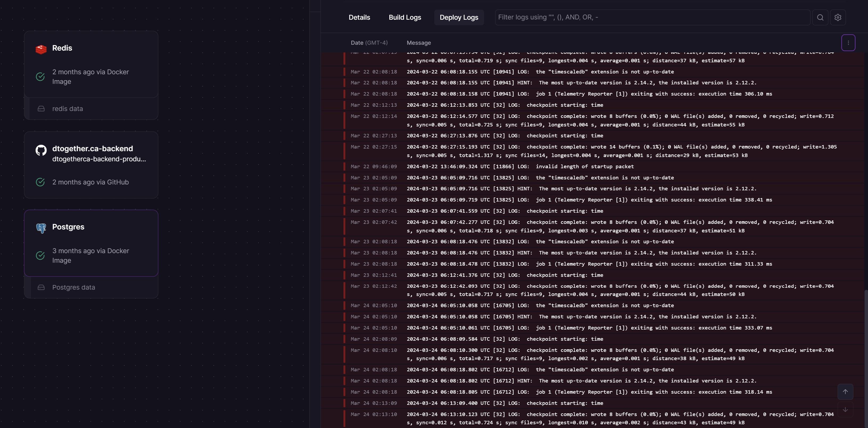The image size is (868, 428).
Task: Click the Postgres data volume disk icon
Action: pos(41,287)
